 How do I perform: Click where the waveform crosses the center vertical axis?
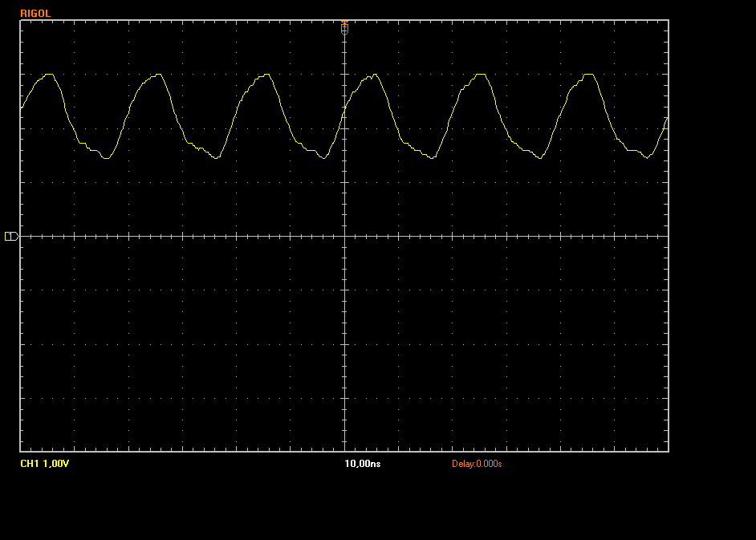point(344,108)
